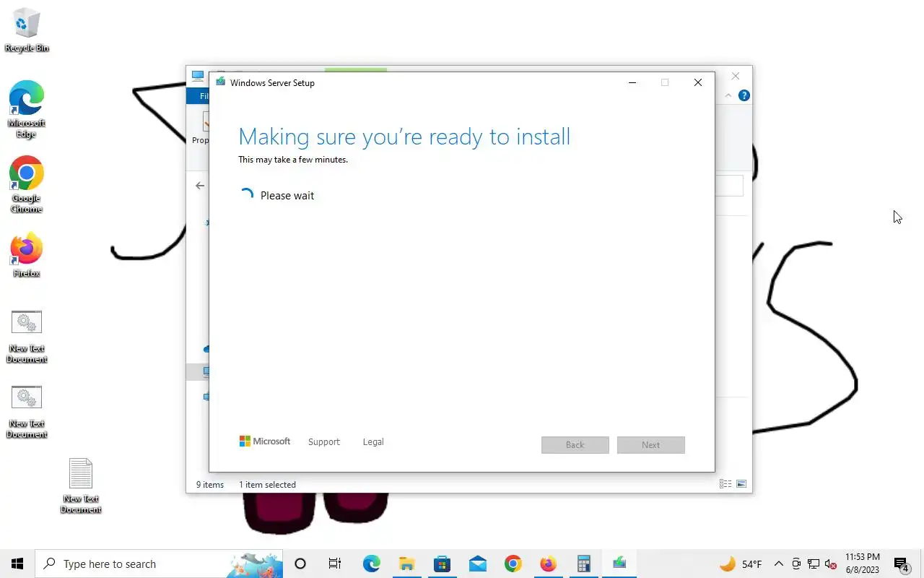The height and width of the screenshot is (578, 924).
Task: Select the Microsoft Edge desktop shortcut
Action: click(27, 109)
